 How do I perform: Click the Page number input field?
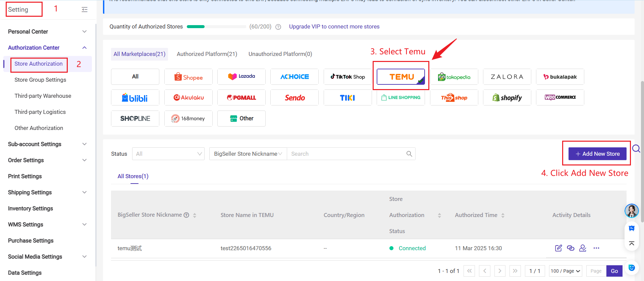[596, 271]
